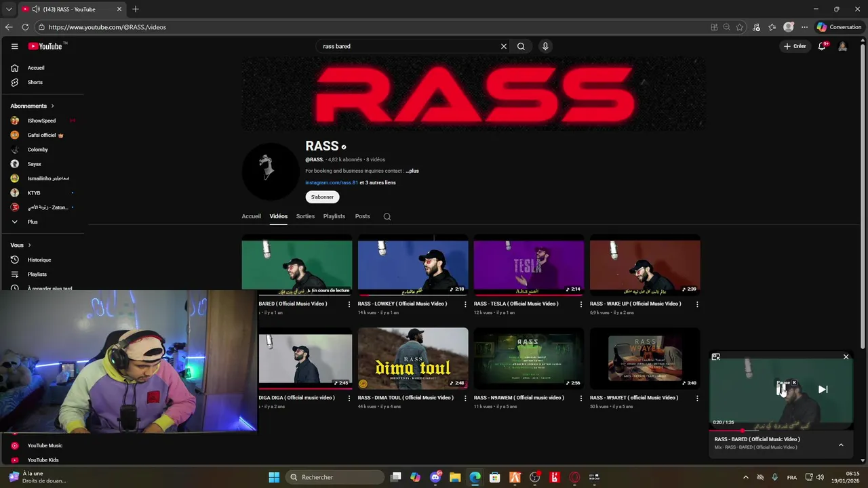Zoom out icon in the address bar
The image size is (868, 488).
pyautogui.click(x=726, y=27)
